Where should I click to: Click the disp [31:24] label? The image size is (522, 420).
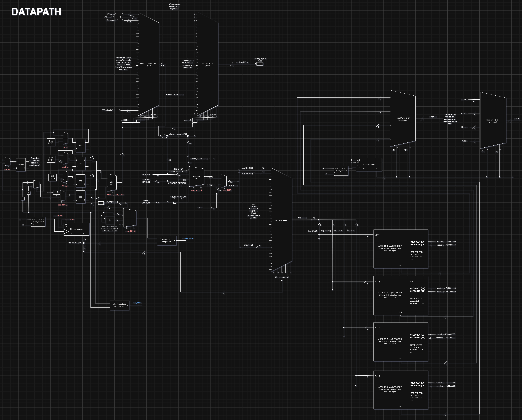312,231
